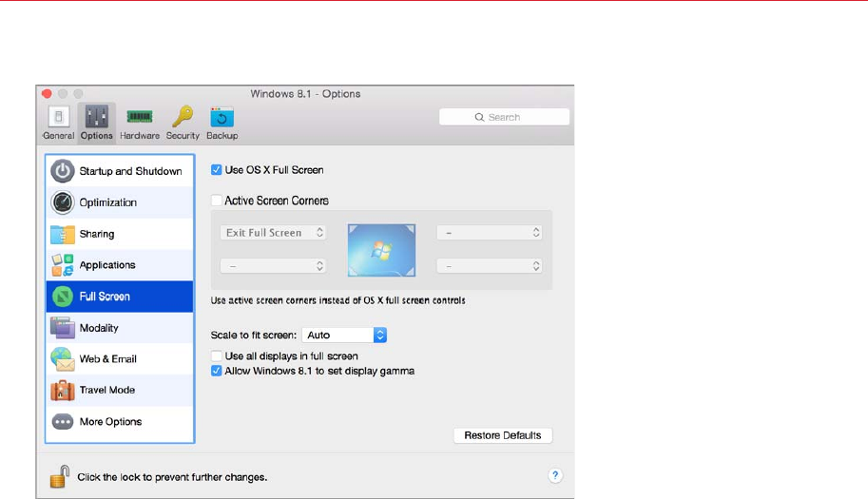
Task: Click the More Options ellipsis icon
Action: tap(63, 422)
